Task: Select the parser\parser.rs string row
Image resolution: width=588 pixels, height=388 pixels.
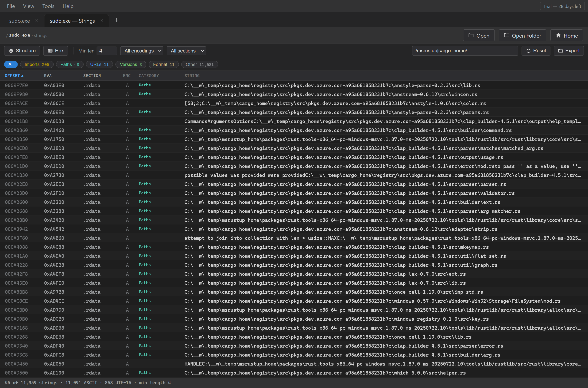Action: [294, 184]
